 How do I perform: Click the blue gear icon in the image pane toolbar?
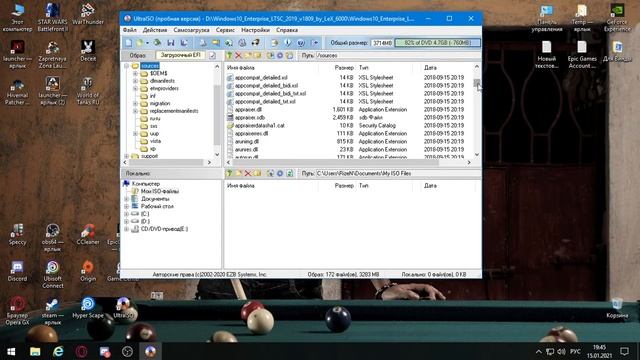pyautogui.click(x=280, y=56)
